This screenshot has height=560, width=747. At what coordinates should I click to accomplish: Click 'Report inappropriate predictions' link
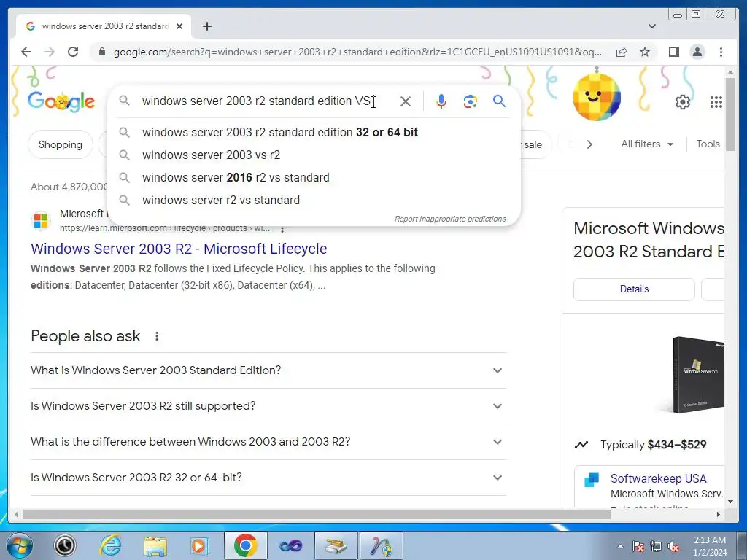coord(449,219)
